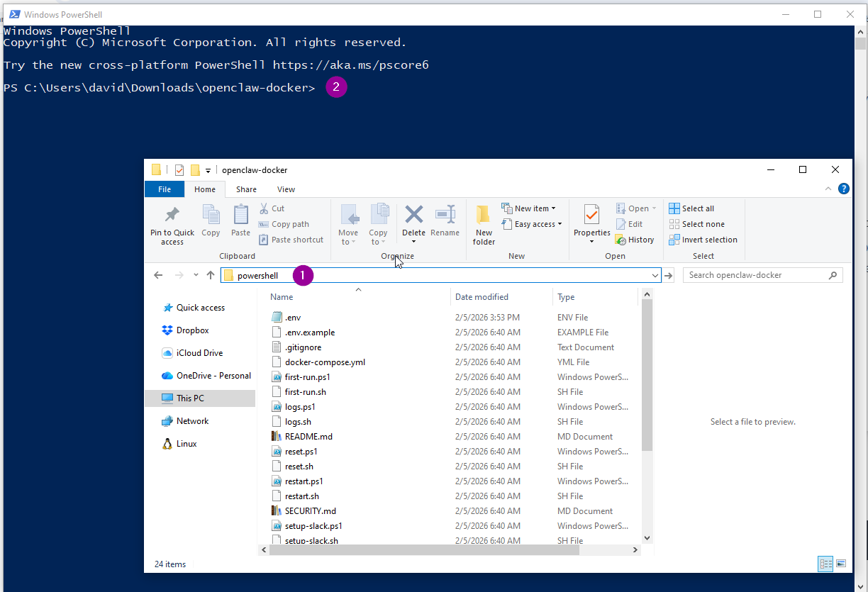Click the Cut icon
The height and width of the screenshot is (592, 868).
[273, 208]
